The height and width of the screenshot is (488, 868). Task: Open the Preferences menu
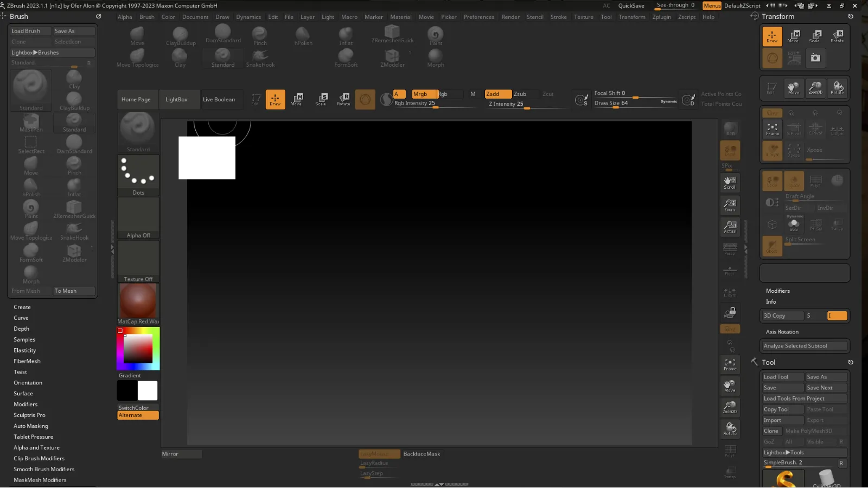tap(479, 17)
